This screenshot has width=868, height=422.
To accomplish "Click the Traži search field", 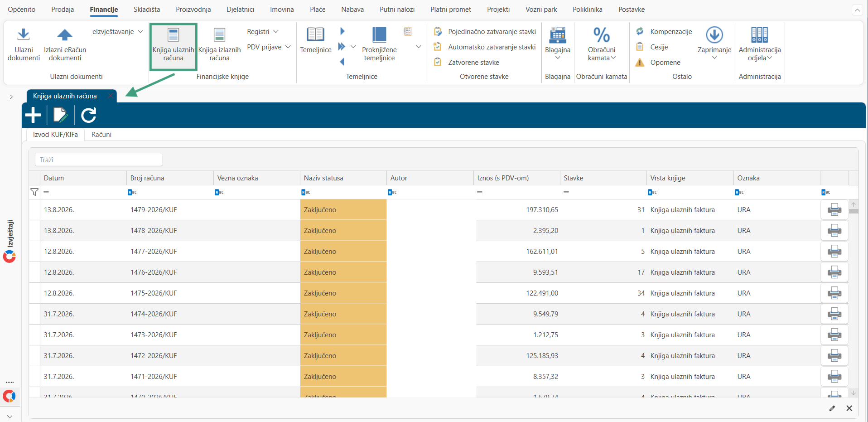I will pos(99,160).
